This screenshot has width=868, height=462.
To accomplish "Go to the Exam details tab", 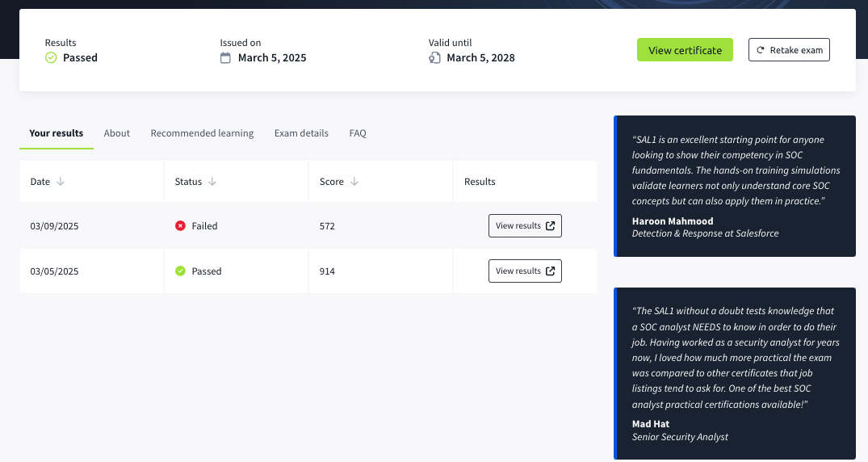I will (x=301, y=133).
